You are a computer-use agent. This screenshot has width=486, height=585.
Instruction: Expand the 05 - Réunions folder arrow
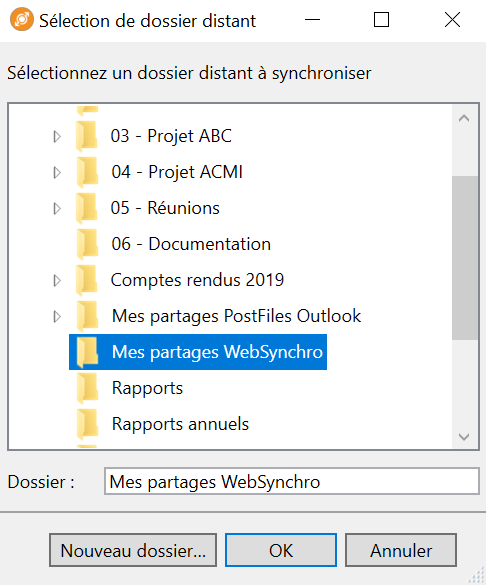57,208
